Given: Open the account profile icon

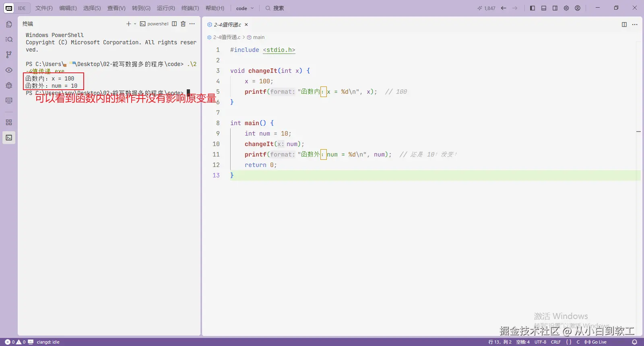Looking at the screenshot, I should click(x=578, y=8).
